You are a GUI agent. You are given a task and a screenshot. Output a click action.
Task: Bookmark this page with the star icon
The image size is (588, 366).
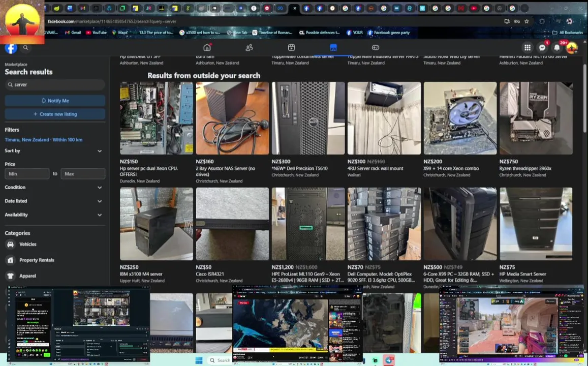tap(527, 21)
